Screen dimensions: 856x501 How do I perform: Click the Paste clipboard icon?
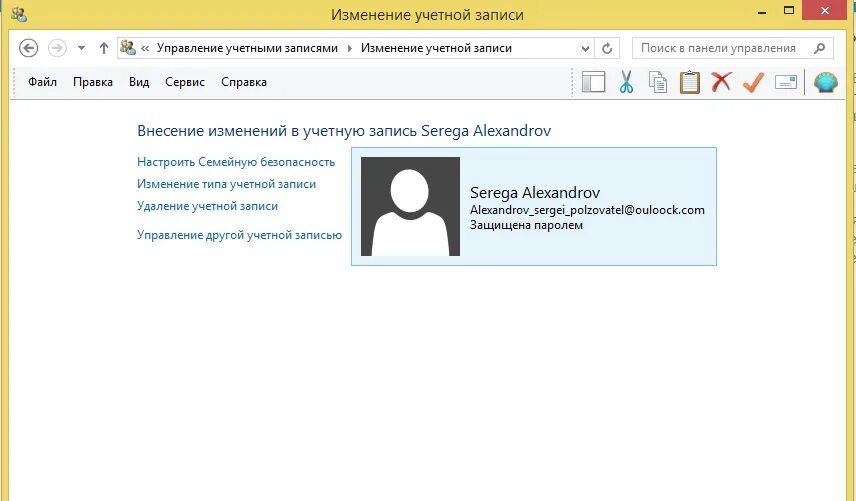(x=689, y=82)
